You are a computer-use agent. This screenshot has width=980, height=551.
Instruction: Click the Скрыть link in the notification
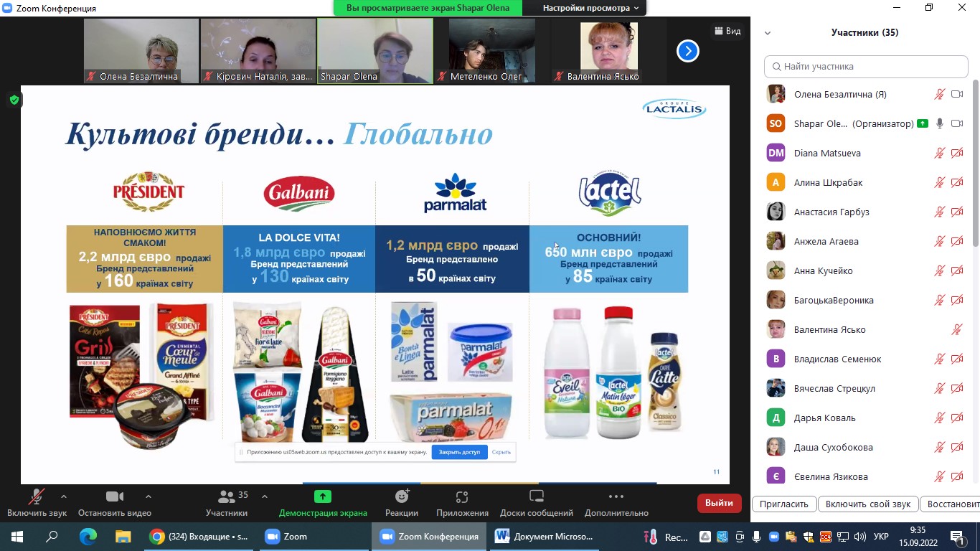[x=501, y=452]
